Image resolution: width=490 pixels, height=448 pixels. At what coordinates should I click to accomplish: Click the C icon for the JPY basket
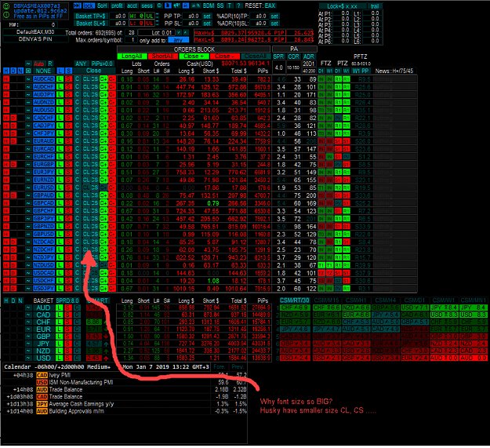click(77, 344)
